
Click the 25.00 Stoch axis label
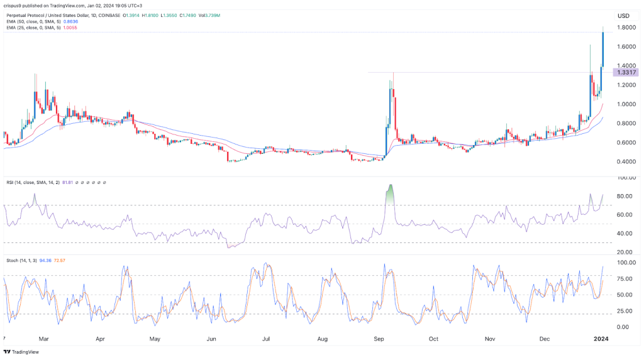(625, 311)
